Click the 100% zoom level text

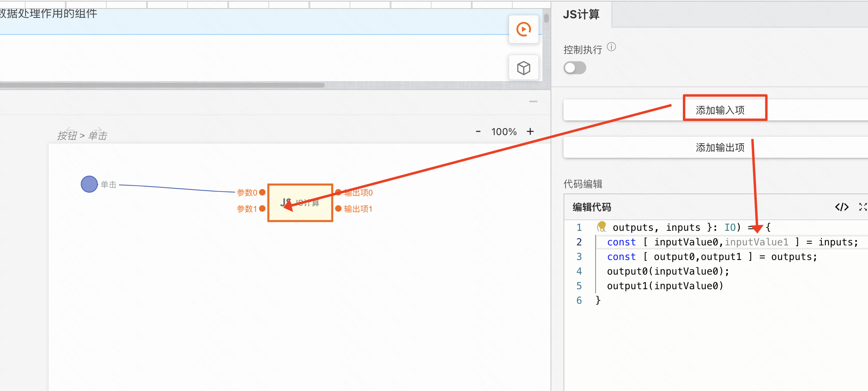click(504, 132)
